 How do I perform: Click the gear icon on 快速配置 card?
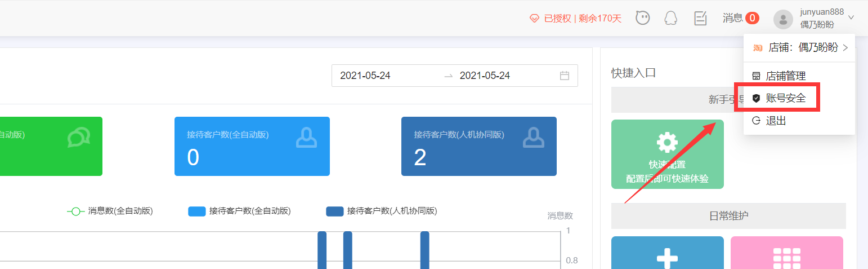tap(667, 142)
